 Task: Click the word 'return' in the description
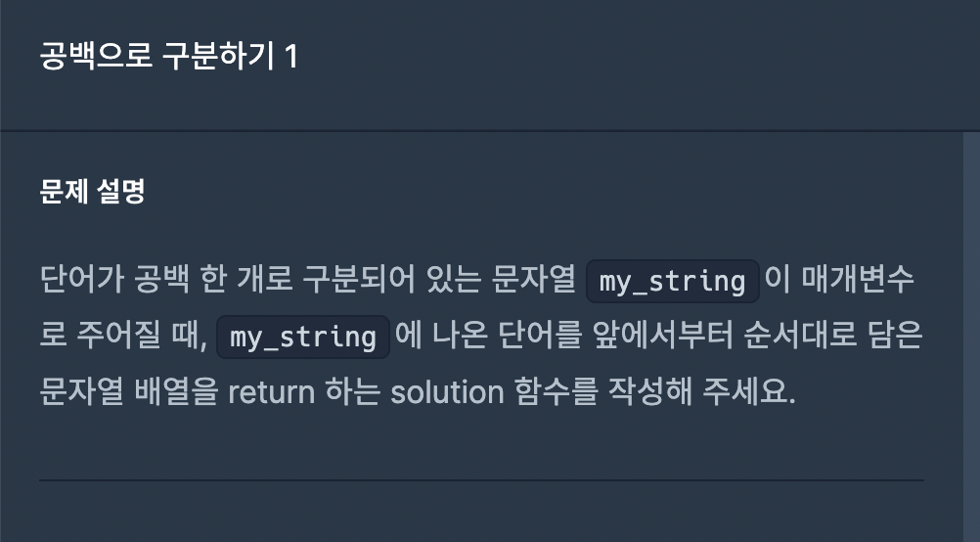click(271, 392)
